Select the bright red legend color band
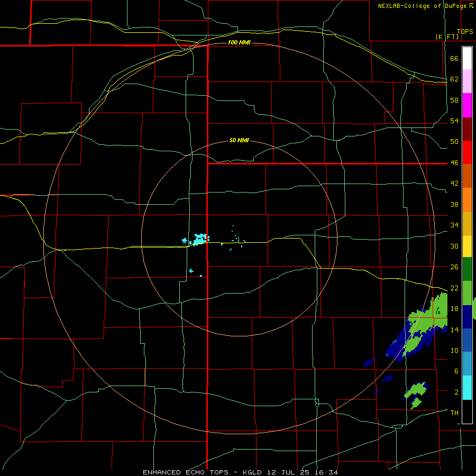This screenshot has height=476, width=476. [x=467, y=152]
